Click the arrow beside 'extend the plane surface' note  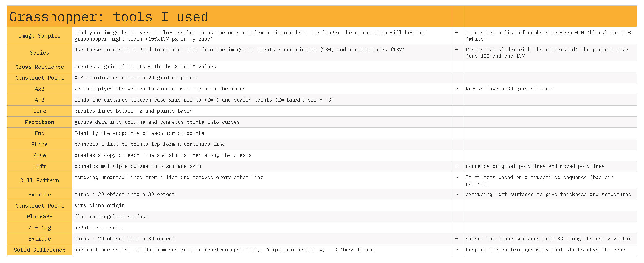tap(456, 239)
